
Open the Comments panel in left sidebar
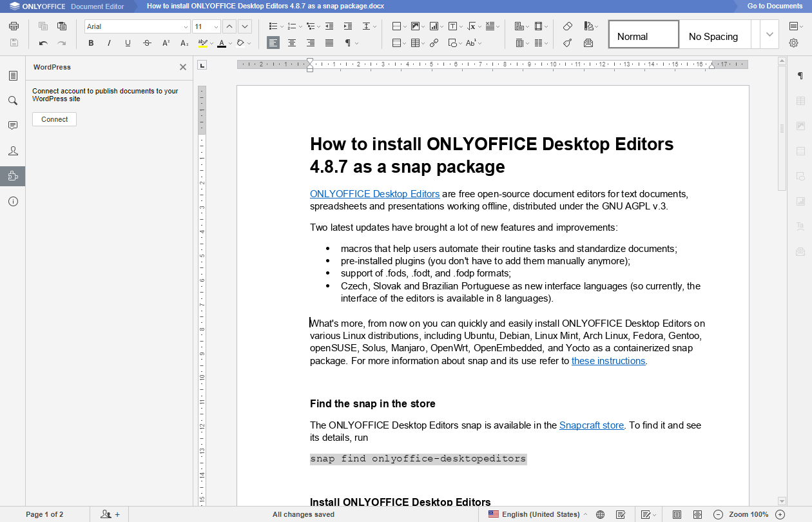(13, 125)
